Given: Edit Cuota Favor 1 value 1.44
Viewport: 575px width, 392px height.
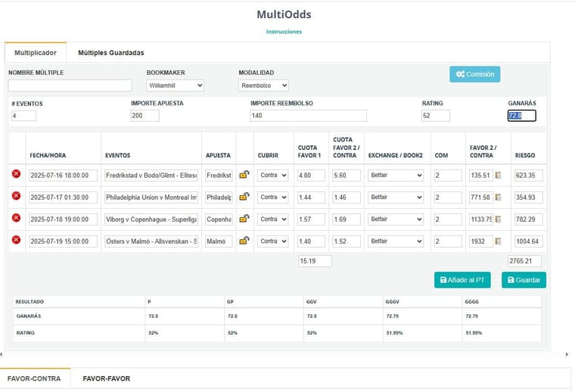Looking at the screenshot, I should 312,198.
